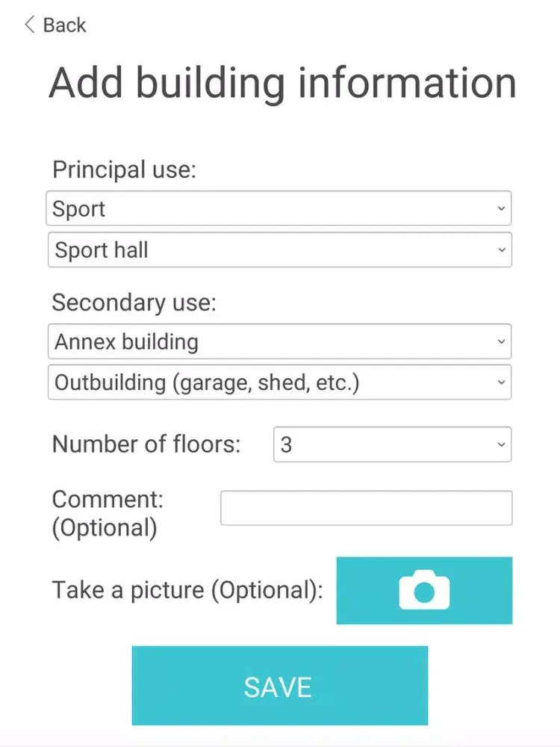Click the Principal use label
Image resolution: width=560 pixels, height=747 pixels.
tap(124, 170)
